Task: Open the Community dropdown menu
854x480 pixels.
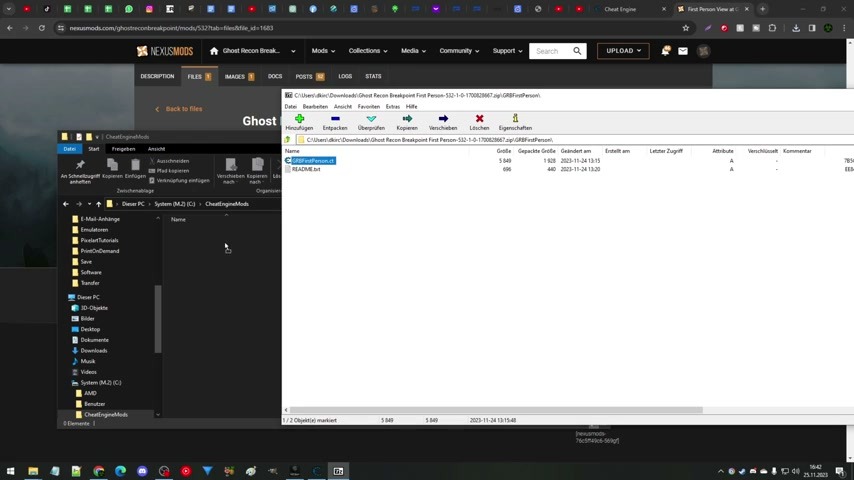Action: click(x=459, y=51)
